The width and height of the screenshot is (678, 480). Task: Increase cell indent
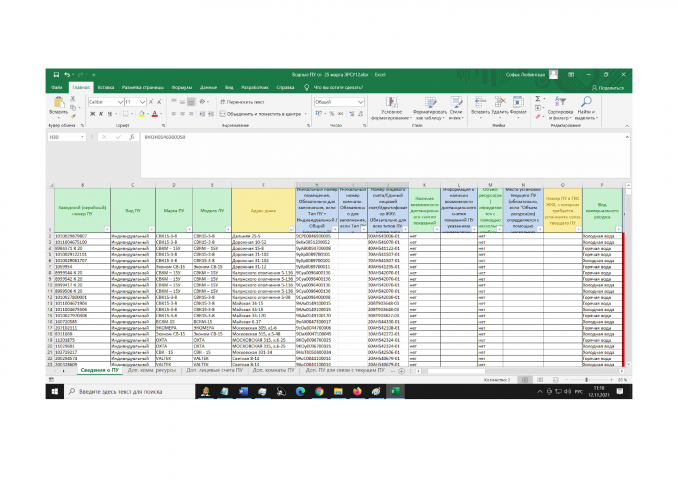click(211, 114)
